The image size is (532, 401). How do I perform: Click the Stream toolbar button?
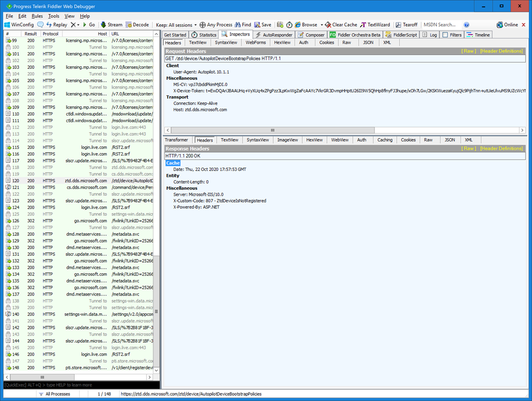[111, 25]
